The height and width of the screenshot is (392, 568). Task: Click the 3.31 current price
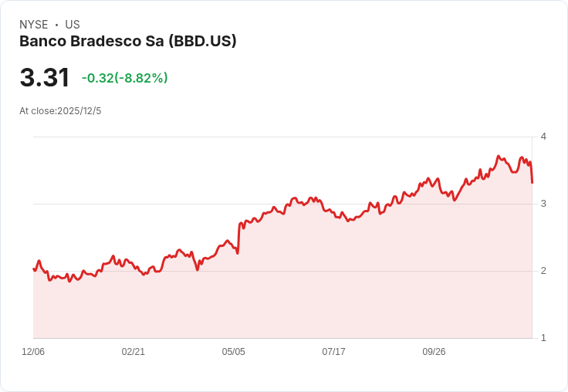point(45,78)
